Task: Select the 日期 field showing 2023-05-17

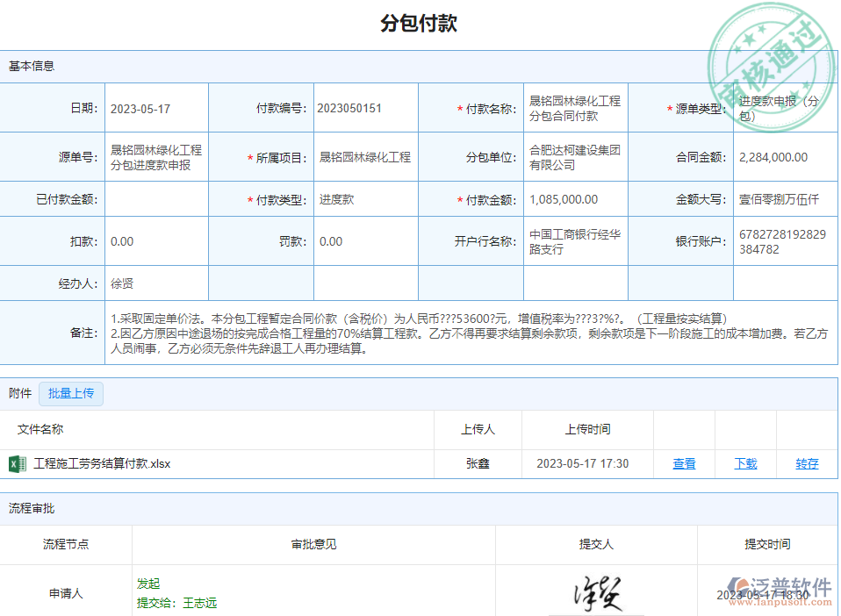Action: pos(156,109)
